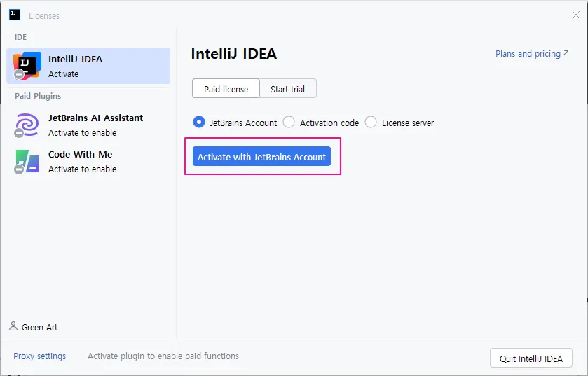
Task: Click the Quit IntelliJ IDEA button
Action: [531, 358]
